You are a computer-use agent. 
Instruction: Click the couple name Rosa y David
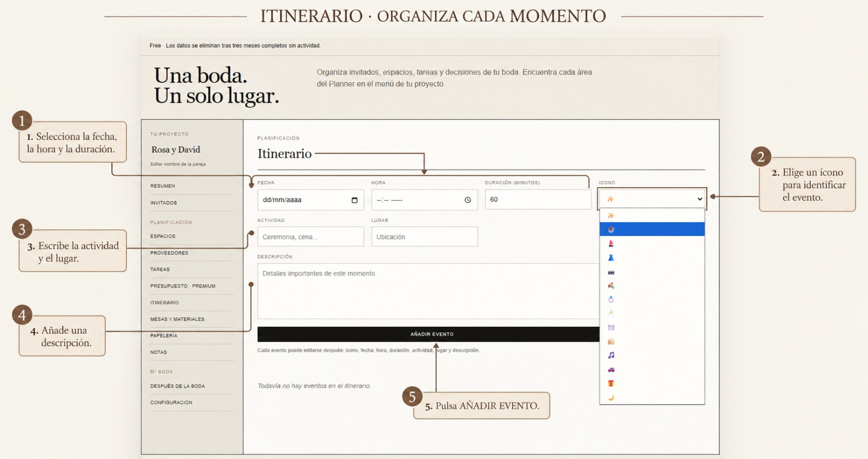click(176, 150)
